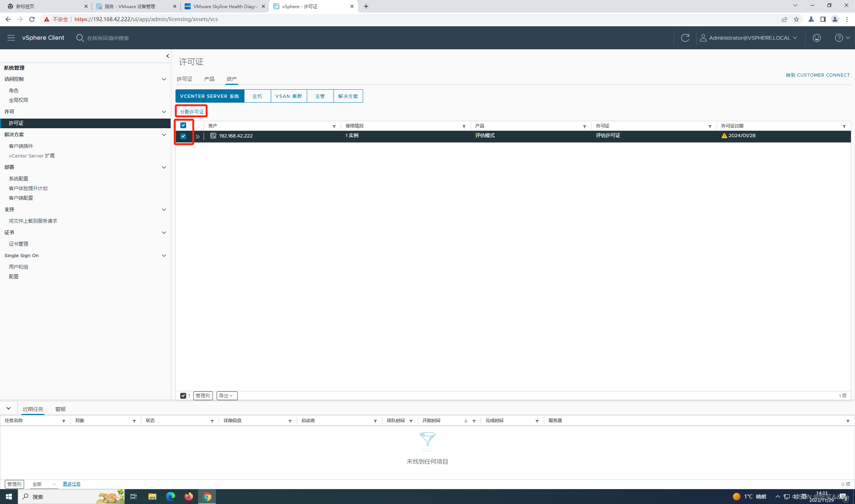Collapse the 部署 section
Screen dimensions: 855x504
(x=164, y=167)
